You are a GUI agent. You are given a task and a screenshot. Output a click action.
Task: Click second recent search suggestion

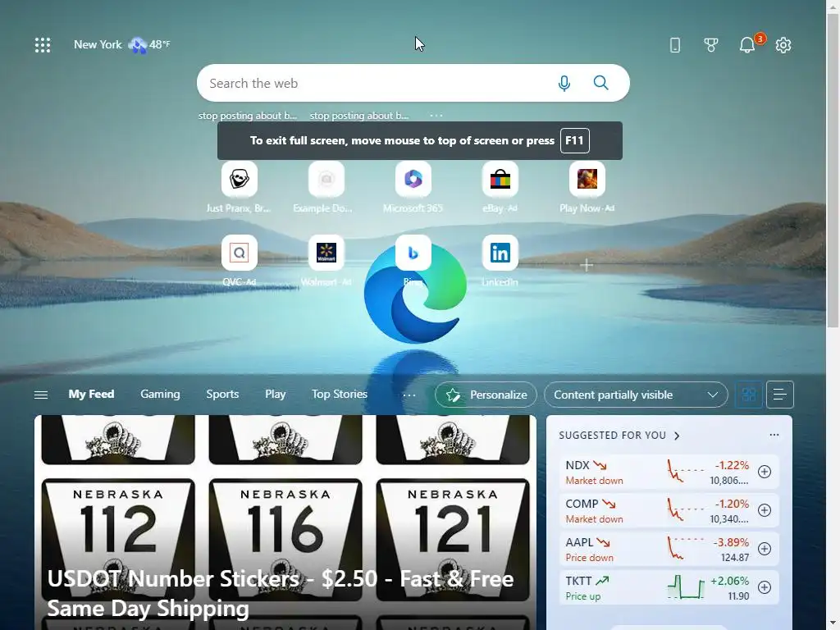pyautogui.click(x=359, y=115)
